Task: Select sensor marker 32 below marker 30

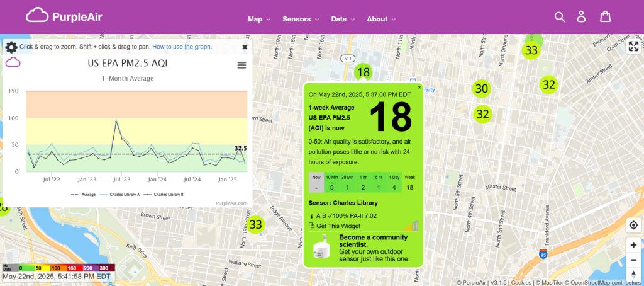Action: coord(482,114)
